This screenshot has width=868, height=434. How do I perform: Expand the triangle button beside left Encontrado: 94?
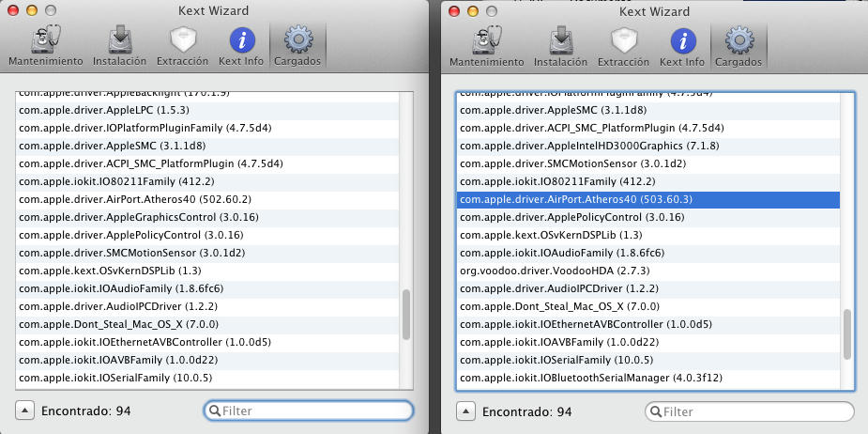(24, 411)
